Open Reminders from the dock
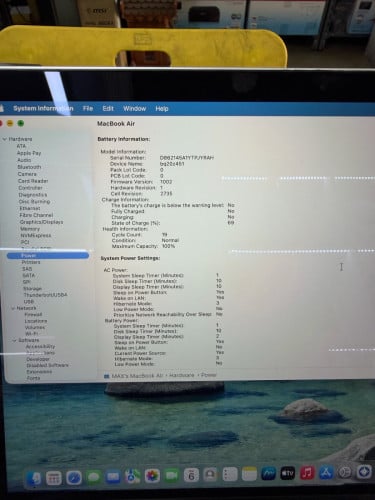 tap(230, 474)
